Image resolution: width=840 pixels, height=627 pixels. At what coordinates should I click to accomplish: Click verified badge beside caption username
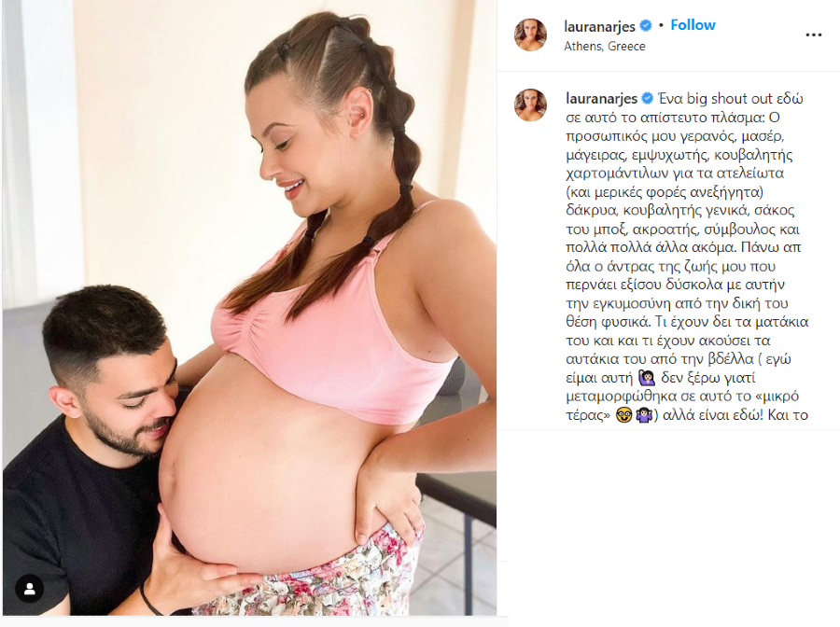[647, 99]
